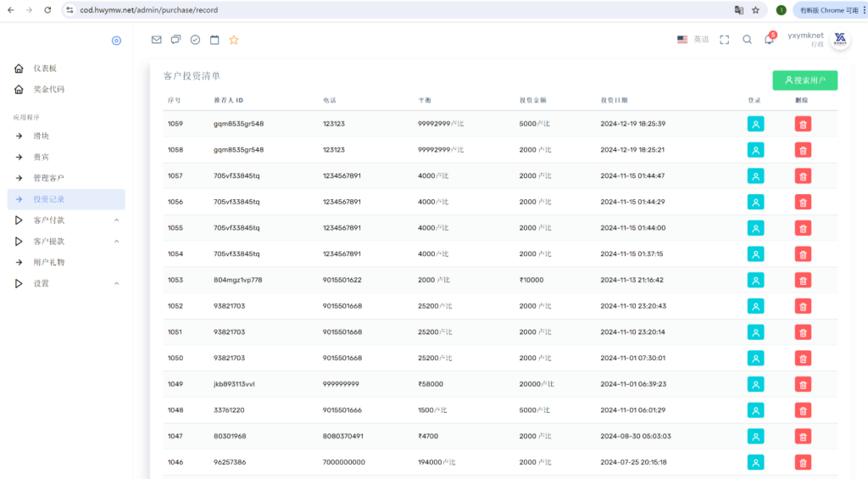Expand 客户提款 sidebar menu
Viewport: 868px width, 479px height.
click(66, 242)
